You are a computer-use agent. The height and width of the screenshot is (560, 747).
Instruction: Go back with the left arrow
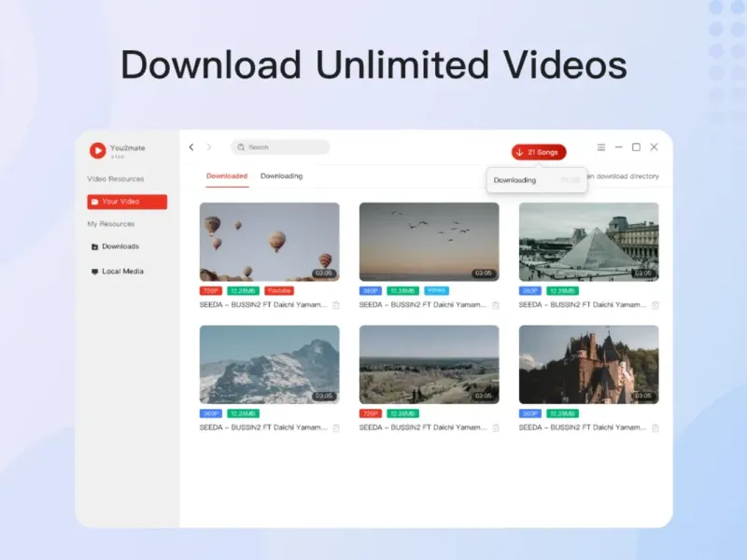(191, 147)
